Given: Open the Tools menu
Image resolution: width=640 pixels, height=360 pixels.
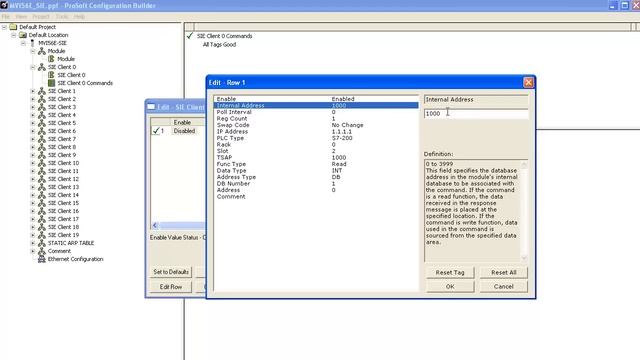Looking at the screenshot, I should 62,17.
